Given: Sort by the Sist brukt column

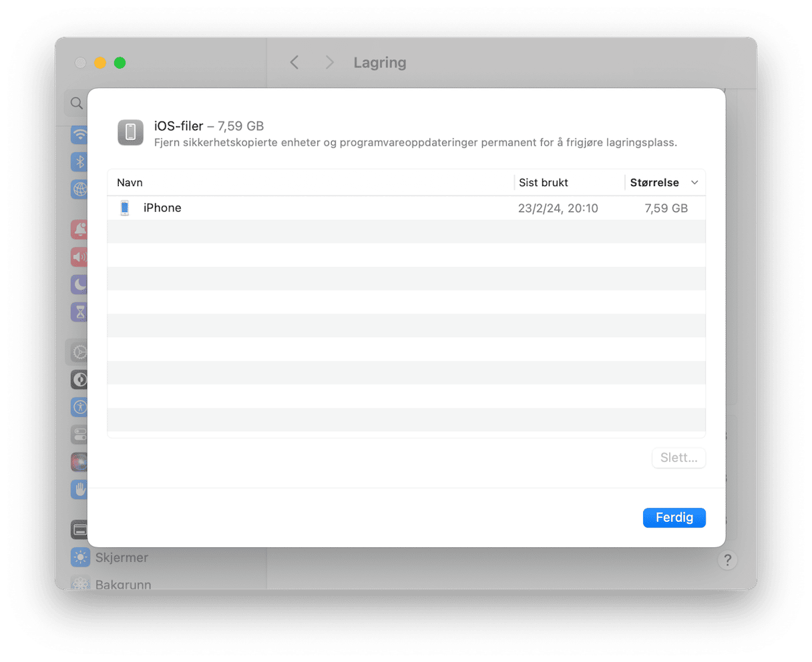Looking at the screenshot, I should click(x=544, y=182).
